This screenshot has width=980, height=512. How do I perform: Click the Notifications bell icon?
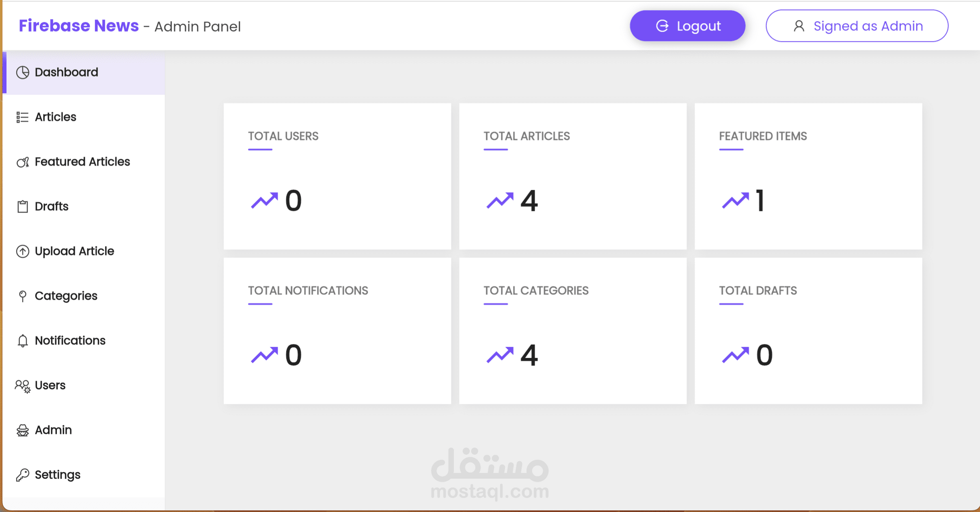tap(23, 341)
